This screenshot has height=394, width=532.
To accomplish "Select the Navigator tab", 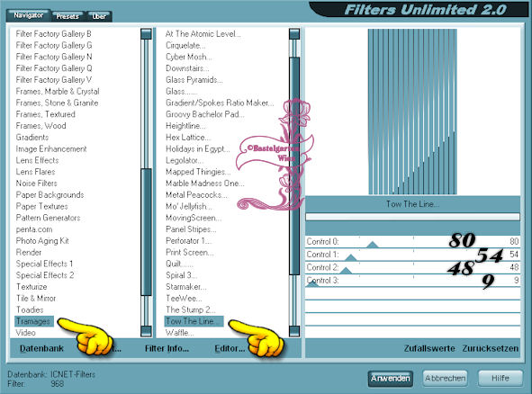I will pyautogui.click(x=29, y=15).
